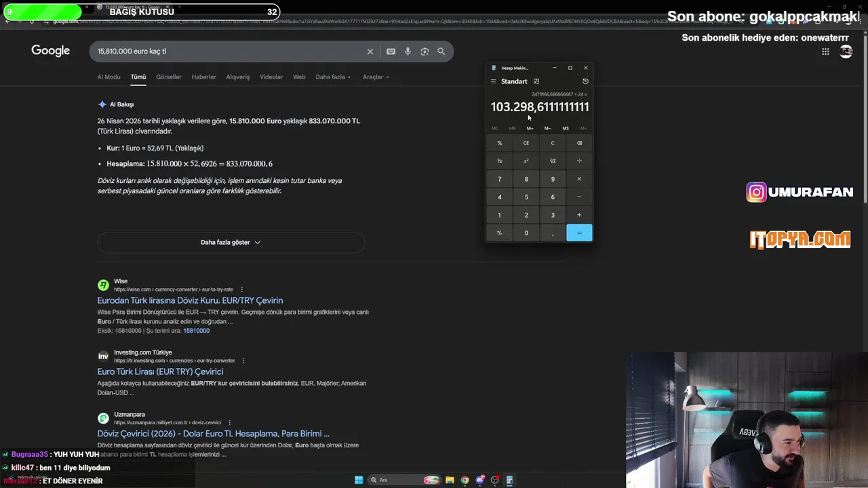Switch to Alışveriş tab
The image size is (868, 488).
click(x=238, y=77)
